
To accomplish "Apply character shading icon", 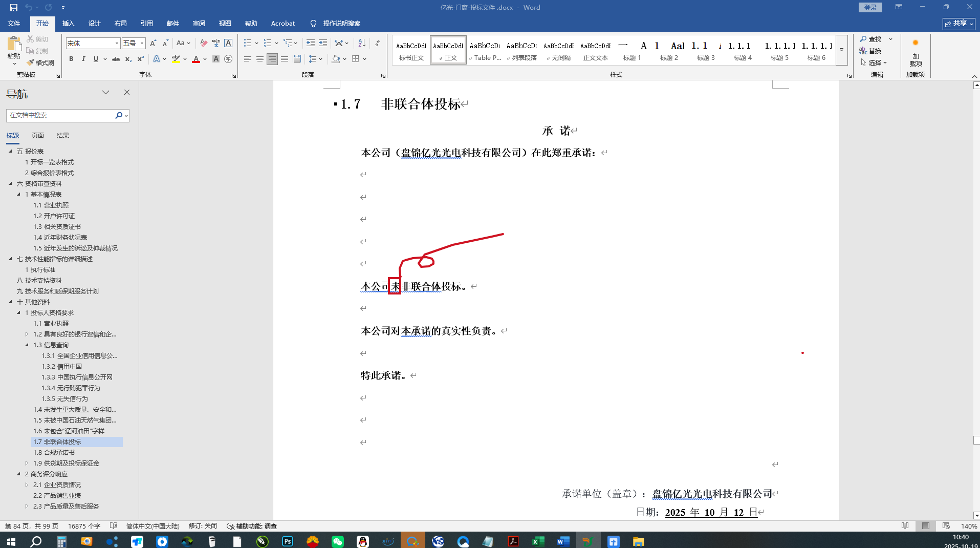I will pyautogui.click(x=216, y=59).
